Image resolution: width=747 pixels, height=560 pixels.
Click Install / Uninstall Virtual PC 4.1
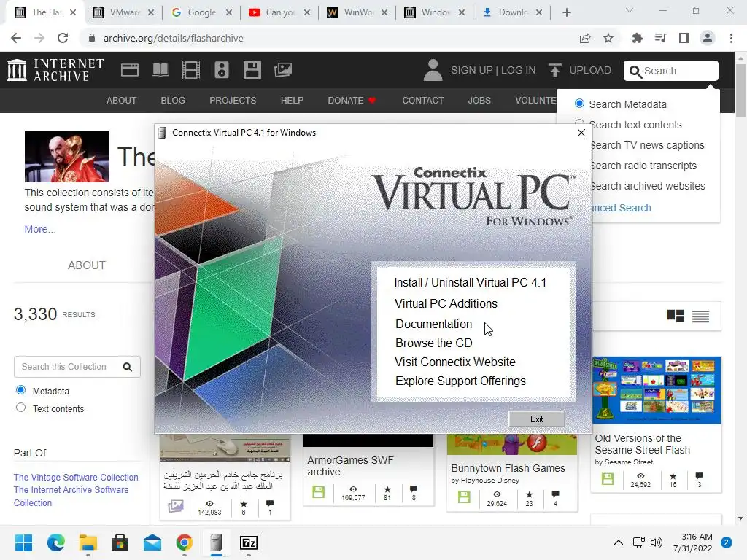point(471,282)
